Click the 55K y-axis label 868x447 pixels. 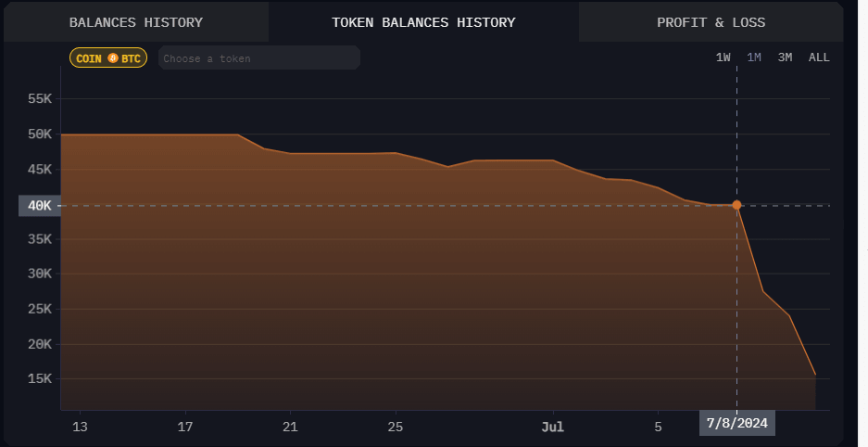click(x=39, y=98)
